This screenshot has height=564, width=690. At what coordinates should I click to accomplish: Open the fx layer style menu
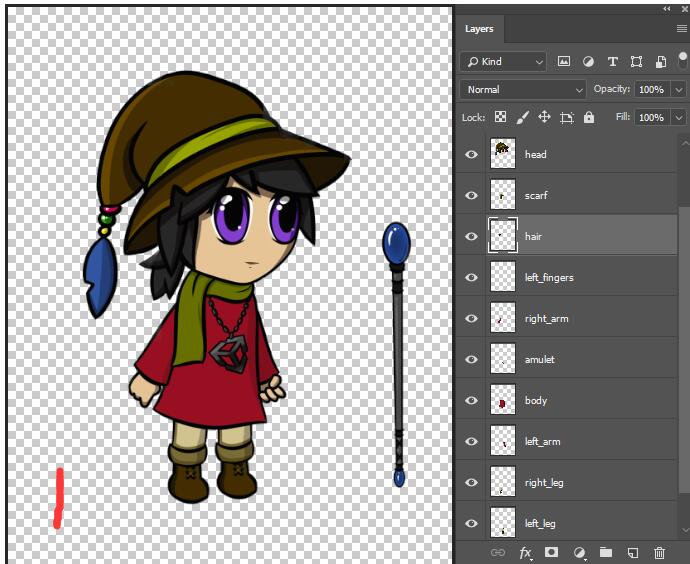(525, 553)
